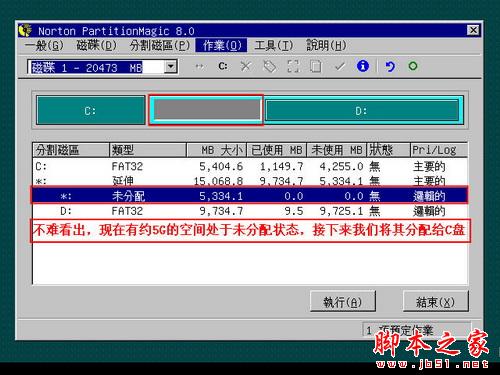Click the 分割磁區 column header
500x375 pixels.
71,150
